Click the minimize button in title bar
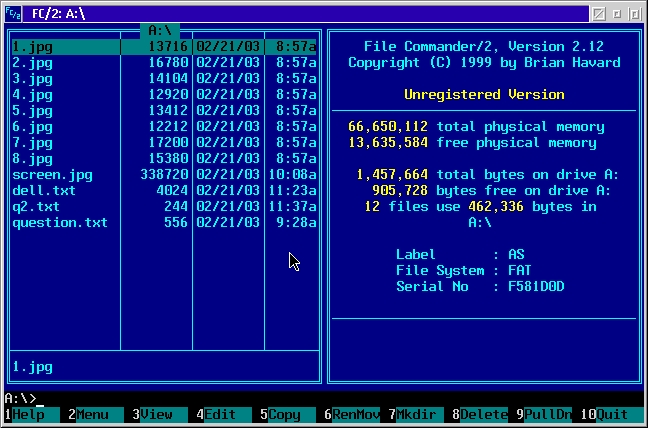The height and width of the screenshot is (428, 648). point(617,14)
